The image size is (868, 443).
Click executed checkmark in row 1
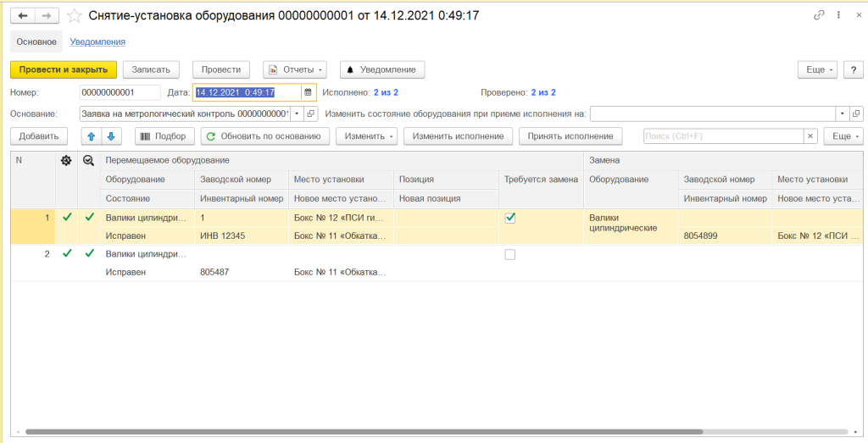(x=67, y=218)
